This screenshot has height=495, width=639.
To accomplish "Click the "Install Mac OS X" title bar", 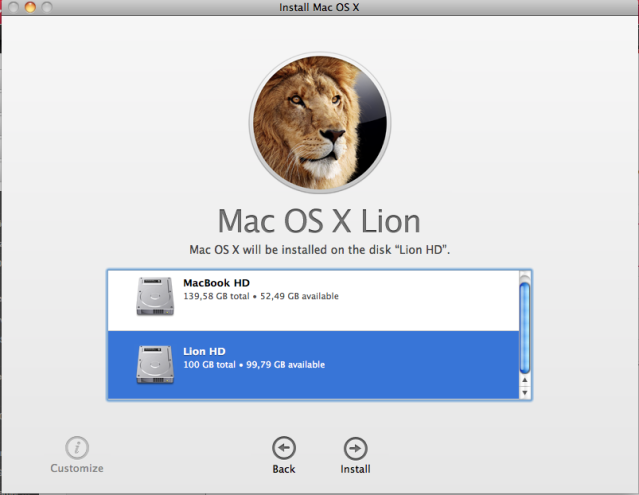I will pyautogui.click(x=319, y=7).
